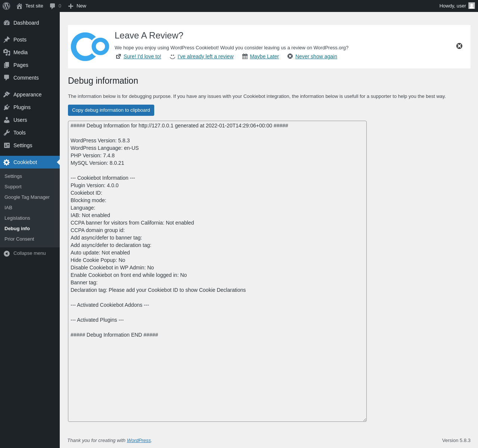Select the Cookiebot menu item
Image resolution: width=478 pixels, height=448 pixels.
pyautogui.click(x=30, y=162)
